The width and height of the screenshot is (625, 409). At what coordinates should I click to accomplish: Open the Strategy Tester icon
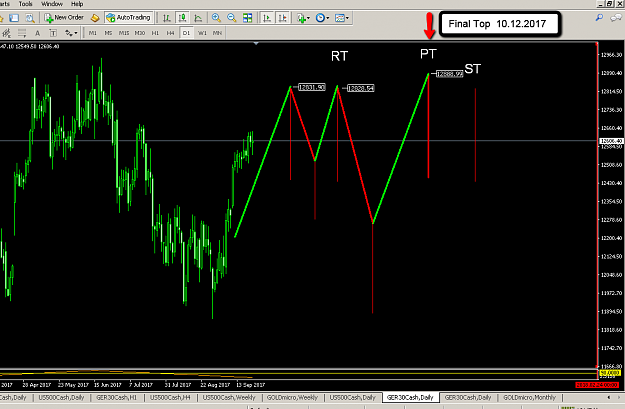[x=30, y=18]
